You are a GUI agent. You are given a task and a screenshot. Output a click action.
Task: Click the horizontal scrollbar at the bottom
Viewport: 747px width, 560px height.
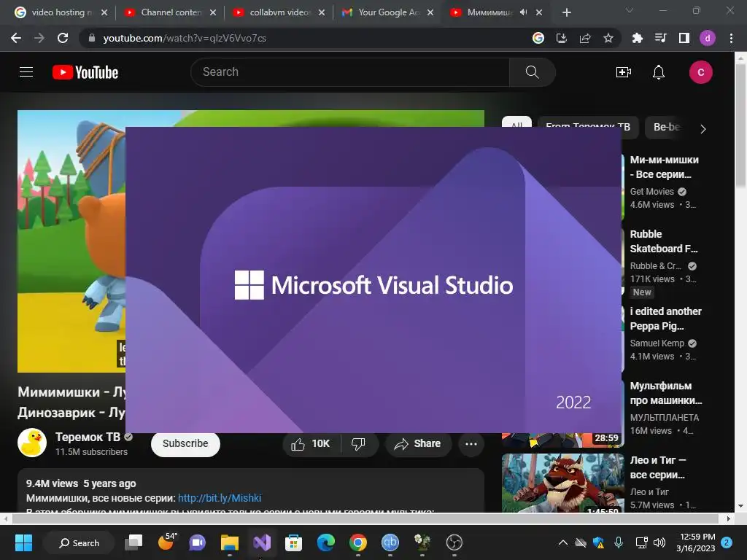tap(365, 518)
